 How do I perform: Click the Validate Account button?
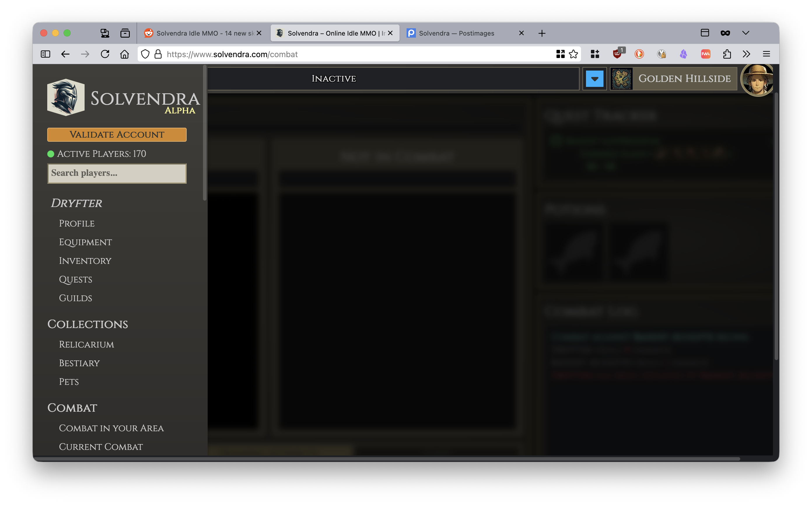coord(117,135)
